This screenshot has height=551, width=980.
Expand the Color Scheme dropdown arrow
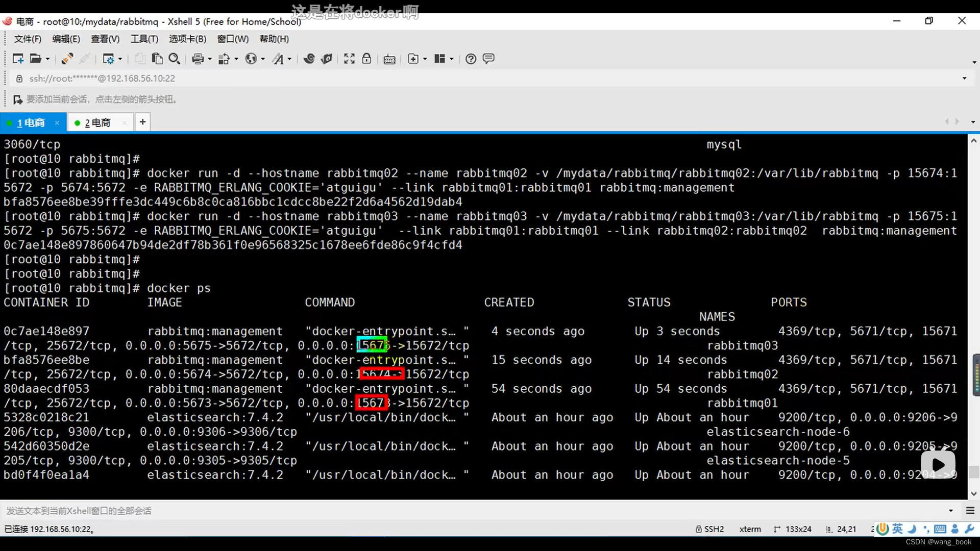[236, 59]
